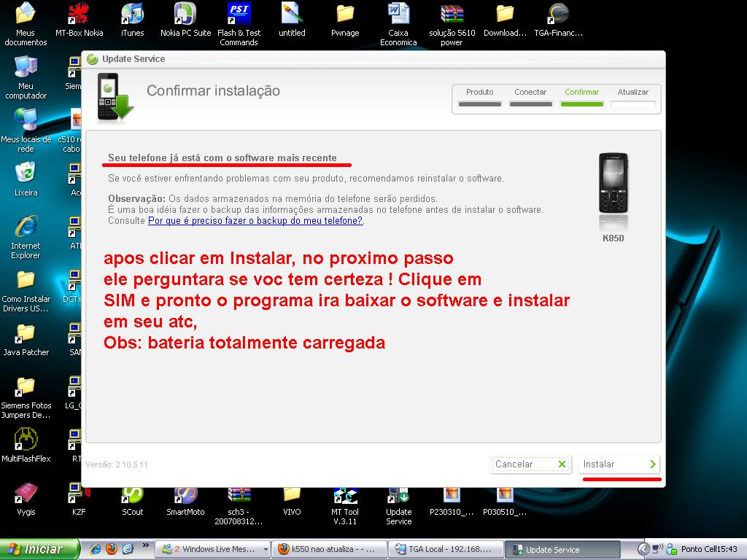The image size is (747, 560).
Task: Launch the KZF desktop shortcut
Action: click(x=79, y=499)
